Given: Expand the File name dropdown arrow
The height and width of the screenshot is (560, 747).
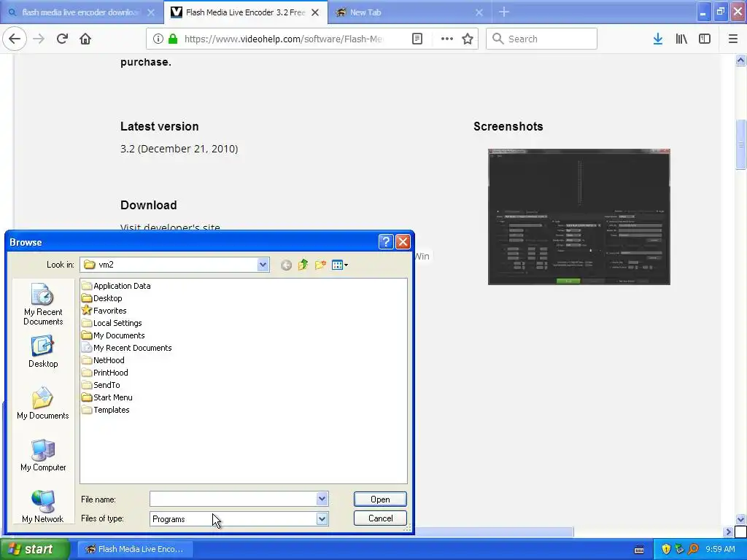Looking at the screenshot, I should 322,499.
